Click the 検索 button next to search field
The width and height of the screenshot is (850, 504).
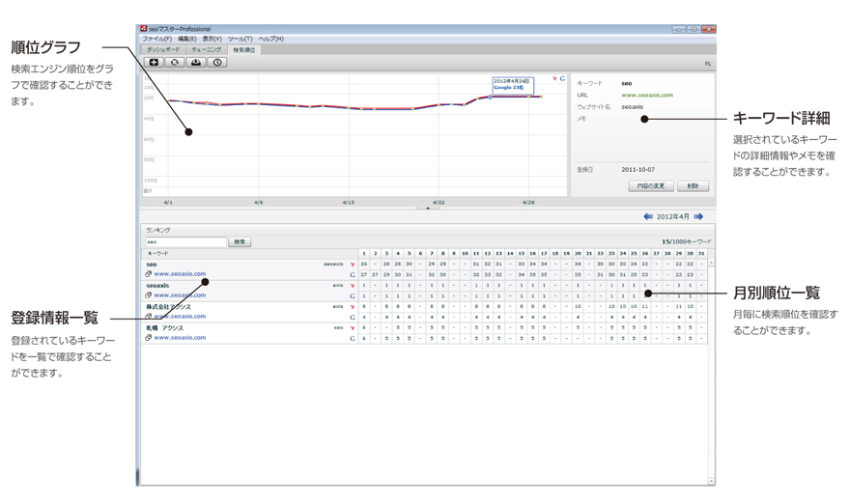[x=240, y=242]
